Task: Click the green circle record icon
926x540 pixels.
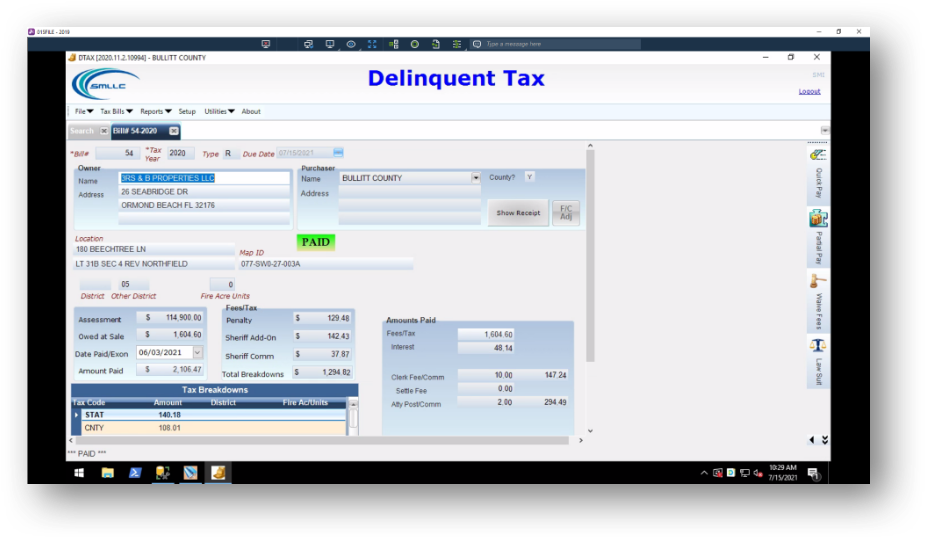Action: tap(415, 44)
